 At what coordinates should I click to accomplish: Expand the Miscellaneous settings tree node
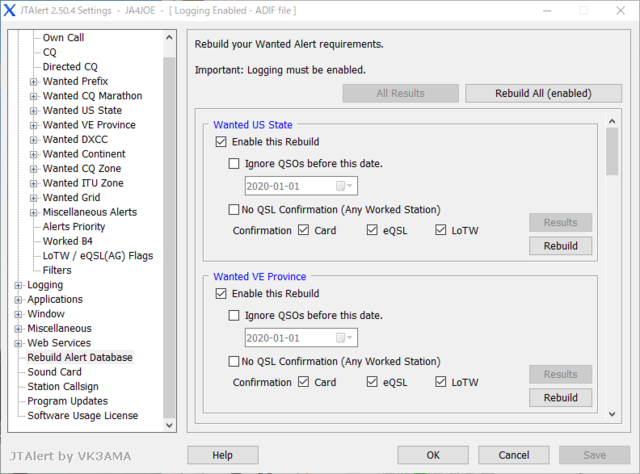[x=18, y=329]
